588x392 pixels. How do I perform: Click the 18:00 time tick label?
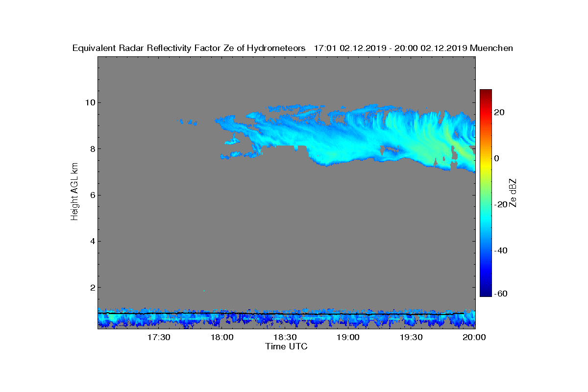pos(222,338)
